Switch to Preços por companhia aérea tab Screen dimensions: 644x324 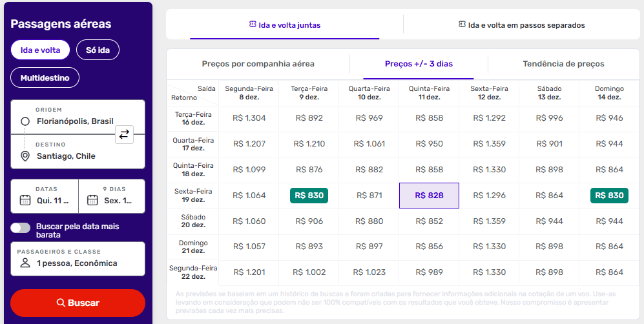pos(258,64)
